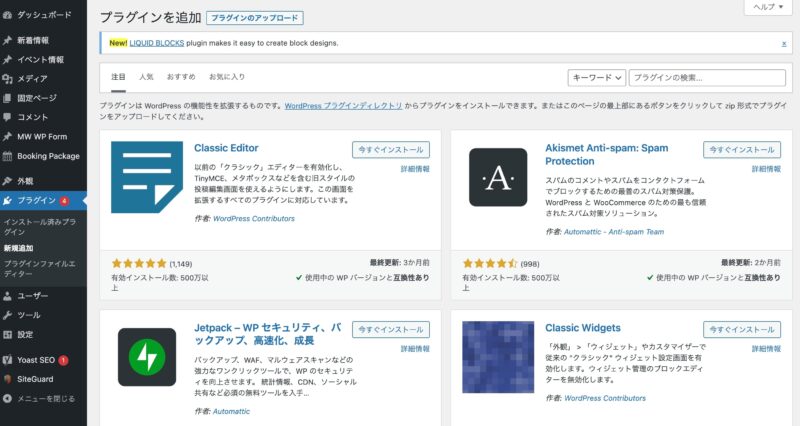Expand the ヘルプ help panel
Screen dimensions: 800x426
pyautogui.click(x=768, y=7)
